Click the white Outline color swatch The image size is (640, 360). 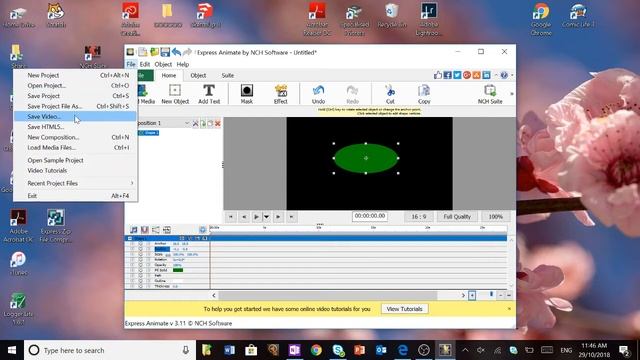click(178, 281)
